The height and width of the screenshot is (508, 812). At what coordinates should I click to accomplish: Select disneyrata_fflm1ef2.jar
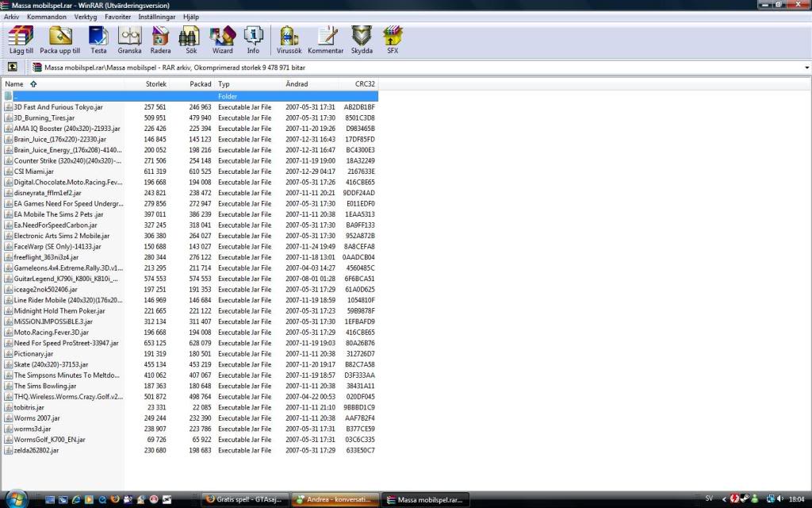point(48,193)
